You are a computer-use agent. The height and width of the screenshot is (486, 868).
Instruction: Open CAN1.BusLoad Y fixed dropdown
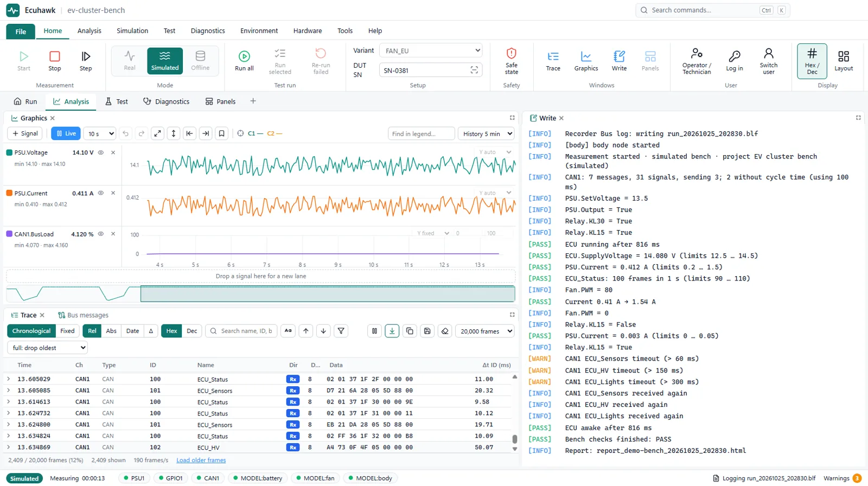click(433, 233)
